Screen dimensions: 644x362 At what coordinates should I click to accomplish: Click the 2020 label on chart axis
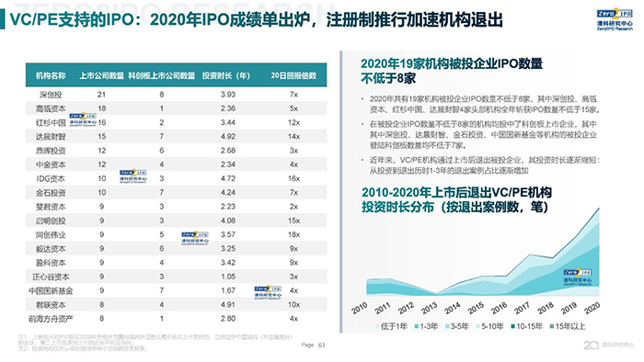coord(592,308)
